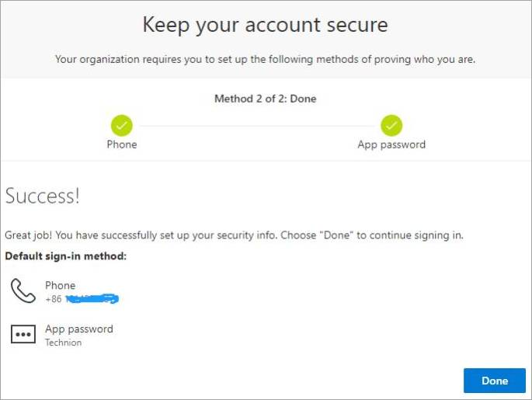Click the organization requirements description text
Image resolution: width=532 pixels, height=400 pixels.
tap(266, 59)
